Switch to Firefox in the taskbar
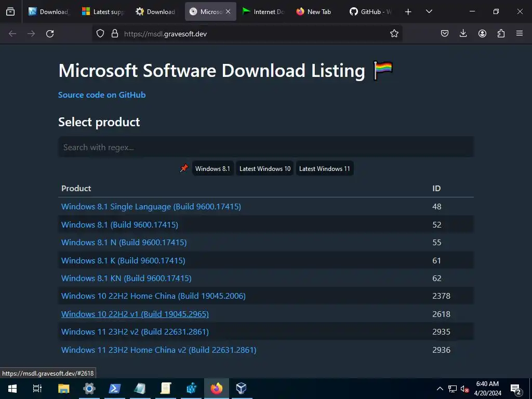 coord(217,389)
